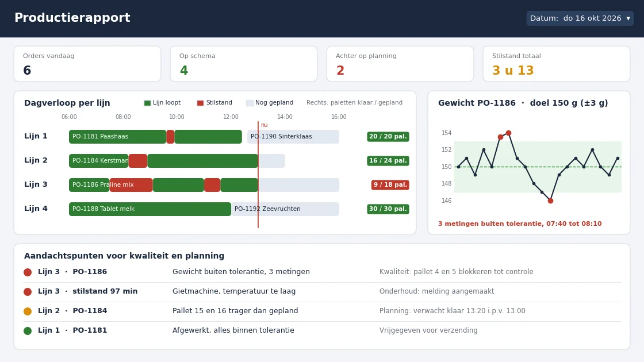Select the PO-1186 Praline mix bar

(x=89, y=185)
